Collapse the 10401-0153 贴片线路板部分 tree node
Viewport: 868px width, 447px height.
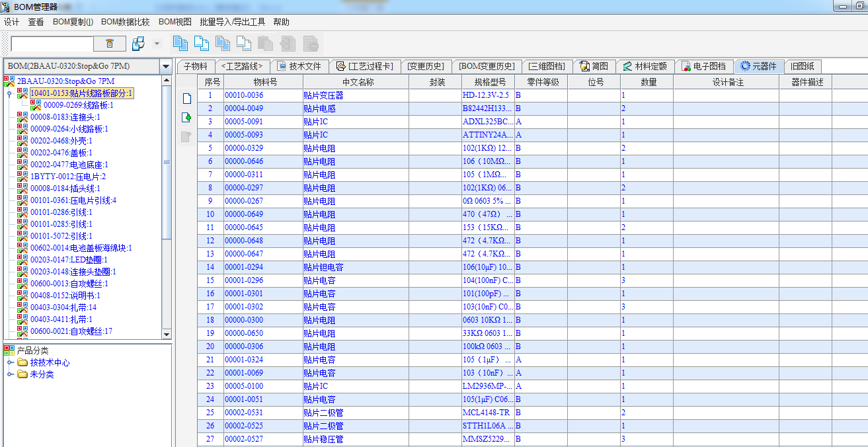pos(9,94)
